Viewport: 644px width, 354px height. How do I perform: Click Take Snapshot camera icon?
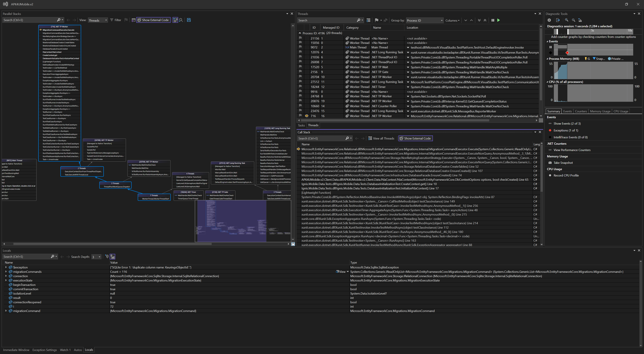click(x=550, y=163)
